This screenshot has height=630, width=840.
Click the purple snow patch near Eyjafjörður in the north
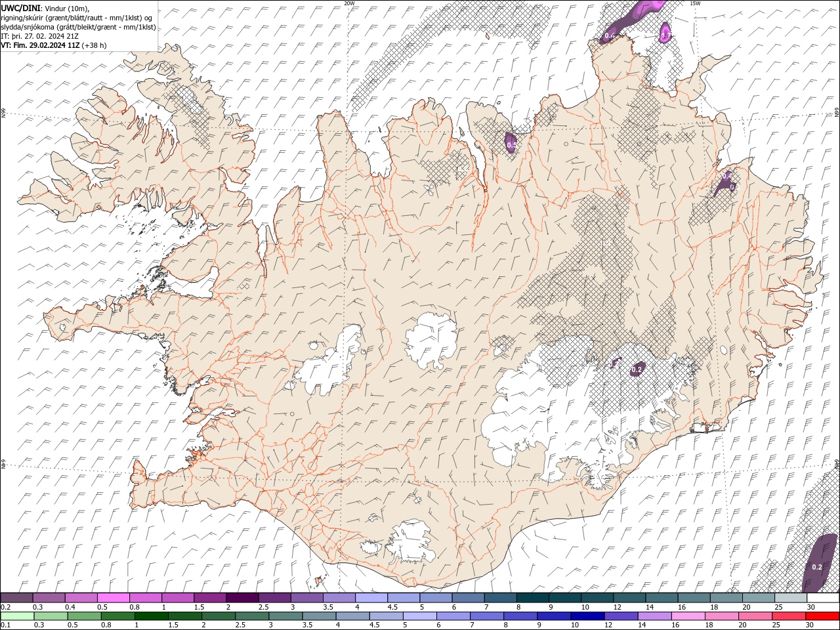(511, 142)
